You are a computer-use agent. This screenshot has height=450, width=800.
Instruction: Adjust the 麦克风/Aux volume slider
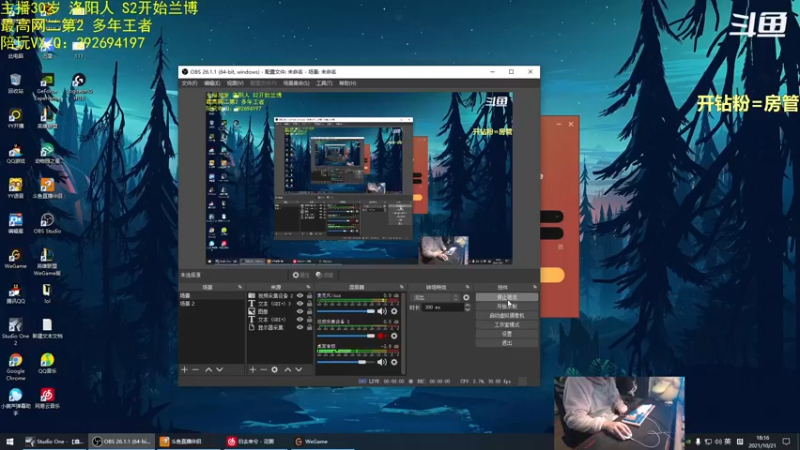pyautogui.click(x=346, y=311)
